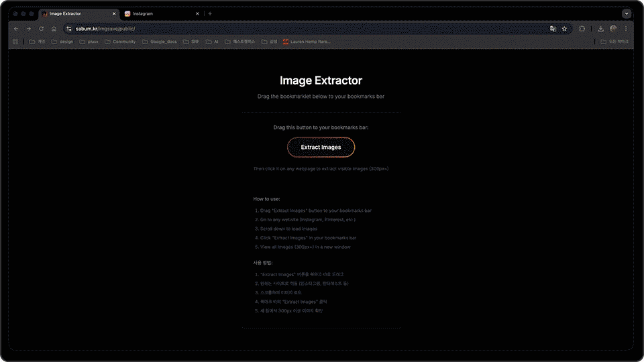Screen dimensions: 644x362
Task: Open the browser home page
Action: click(x=54, y=29)
